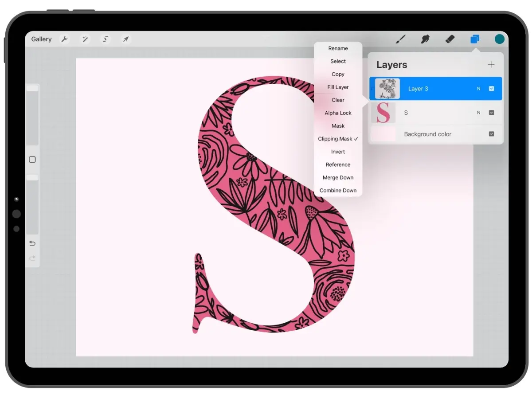Image resolution: width=532 pixels, height=399 pixels.
Task: Open blend mode N for S layer
Action: (x=478, y=113)
